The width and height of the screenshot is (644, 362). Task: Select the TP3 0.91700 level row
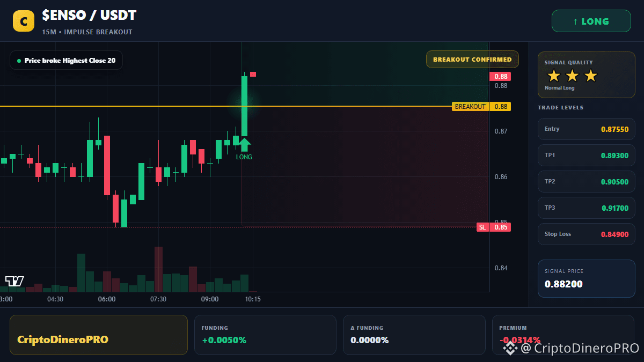click(x=587, y=208)
